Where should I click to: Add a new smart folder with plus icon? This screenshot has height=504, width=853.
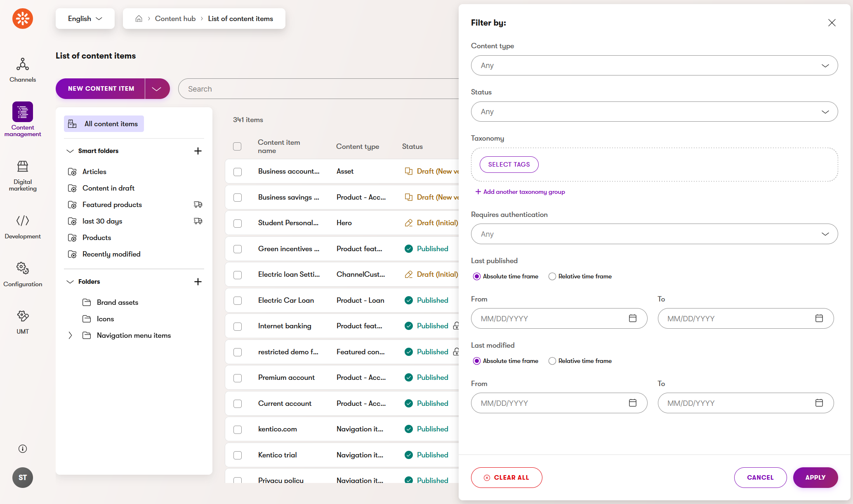198,151
